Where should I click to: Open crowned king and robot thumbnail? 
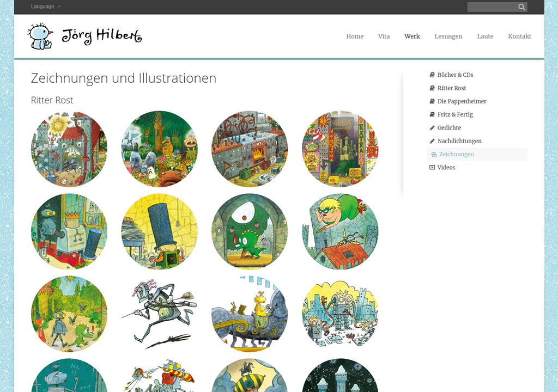tap(69, 231)
